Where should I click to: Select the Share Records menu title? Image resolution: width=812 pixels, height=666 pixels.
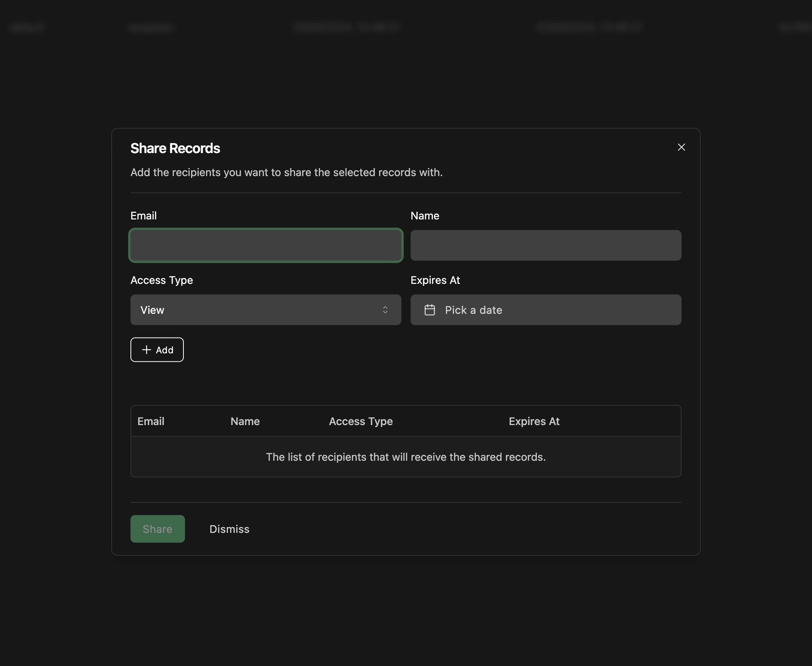[x=175, y=147]
